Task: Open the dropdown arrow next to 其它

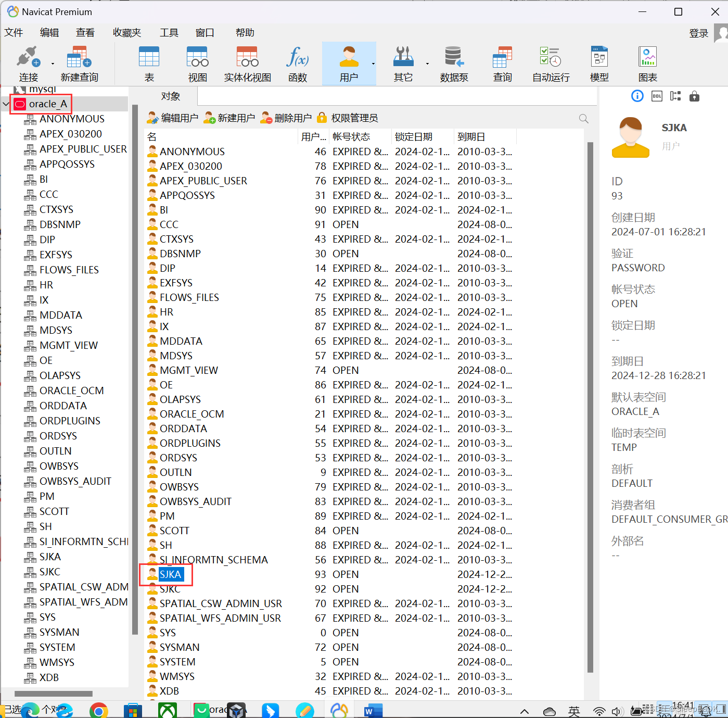Action: [x=427, y=64]
